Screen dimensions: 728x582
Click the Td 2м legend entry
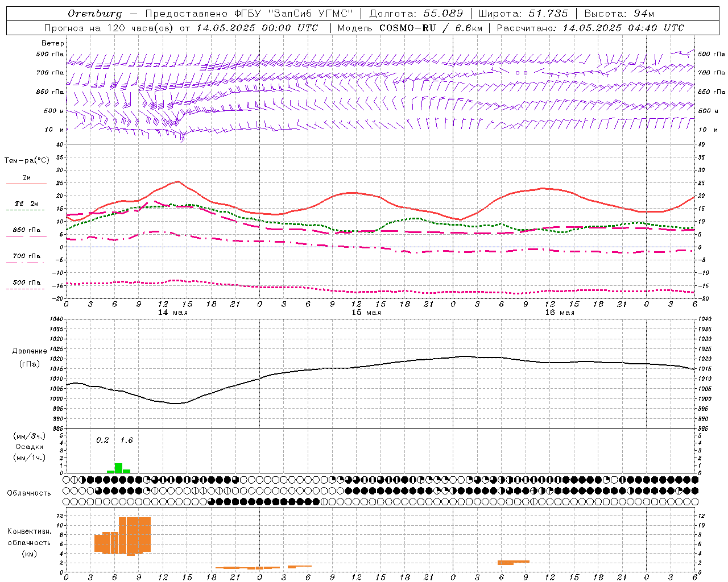tap(26, 203)
